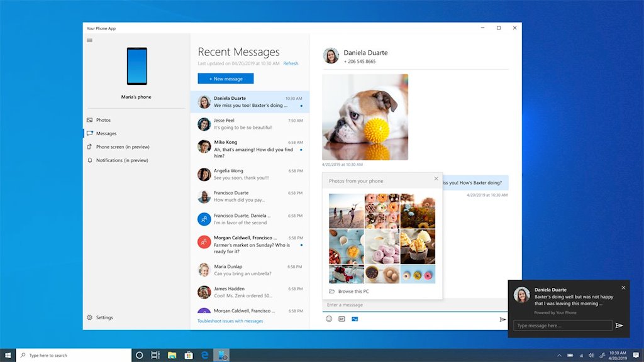Start a conversation with New message
This screenshot has height=362, width=644.
click(x=225, y=78)
